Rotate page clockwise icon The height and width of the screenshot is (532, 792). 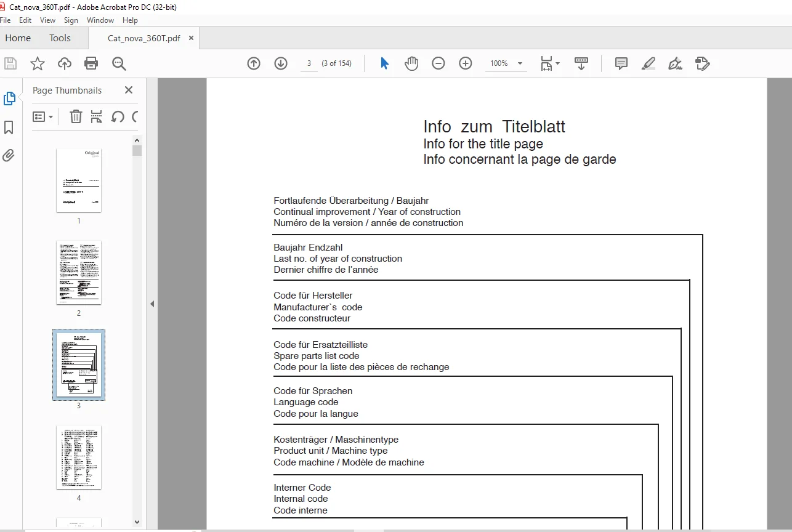(x=135, y=116)
